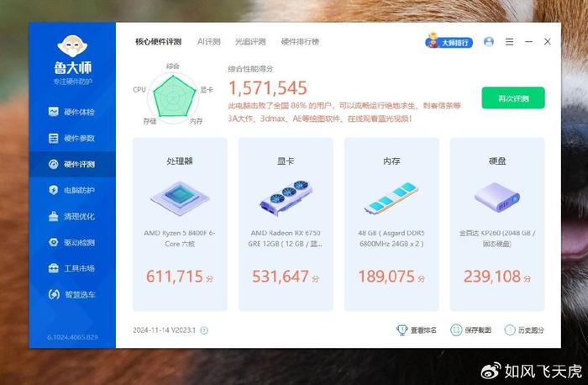Screen dimensions: 588x385
Task: Open the 智慧选车 sidebar section
Action: click(x=72, y=294)
